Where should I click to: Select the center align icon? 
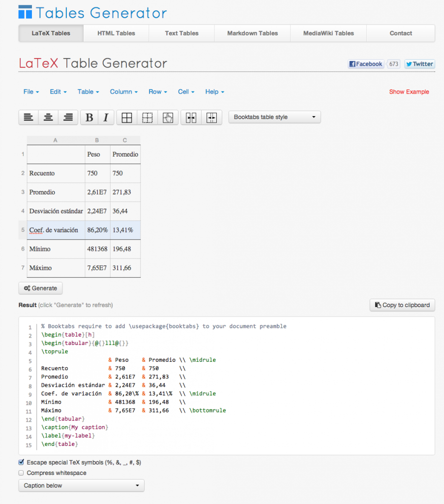click(48, 117)
